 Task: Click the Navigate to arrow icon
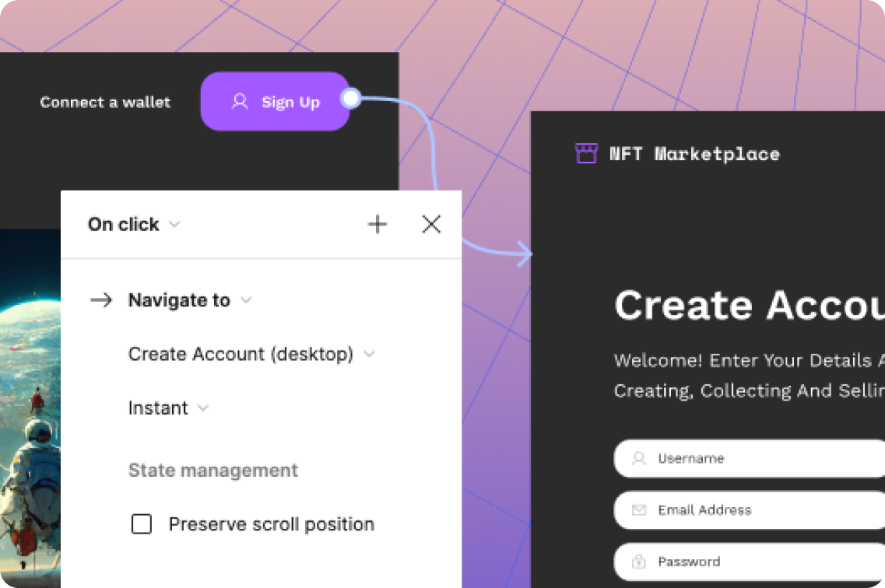[101, 300]
